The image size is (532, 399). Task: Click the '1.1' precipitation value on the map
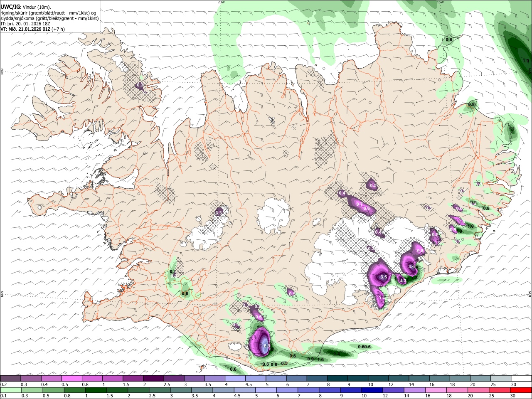tap(512, 129)
